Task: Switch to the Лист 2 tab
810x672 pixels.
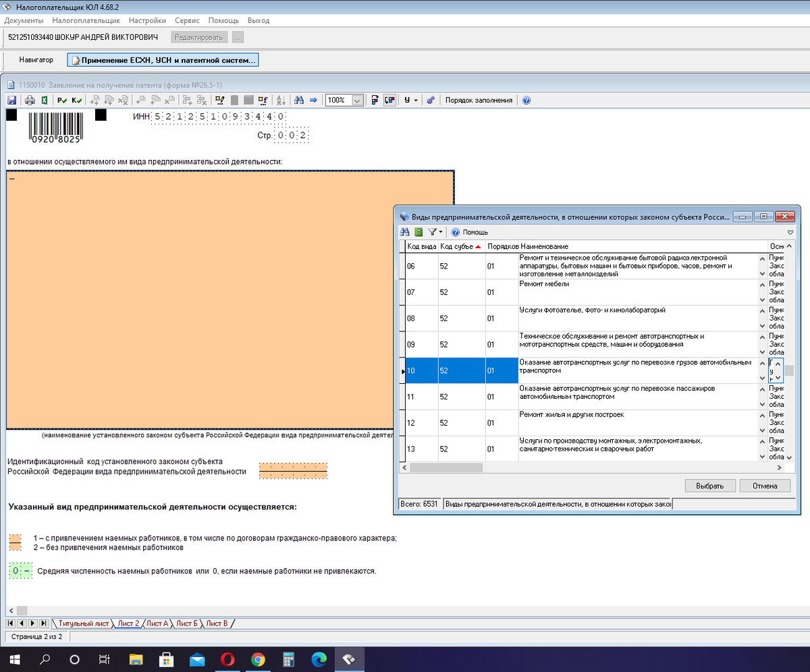Action: tap(128, 623)
